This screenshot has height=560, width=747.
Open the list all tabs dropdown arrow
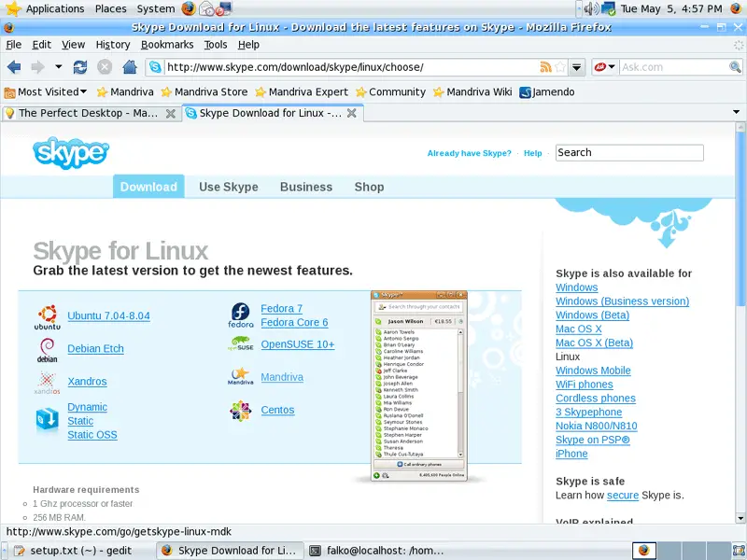pyautogui.click(x=736, y=112)
